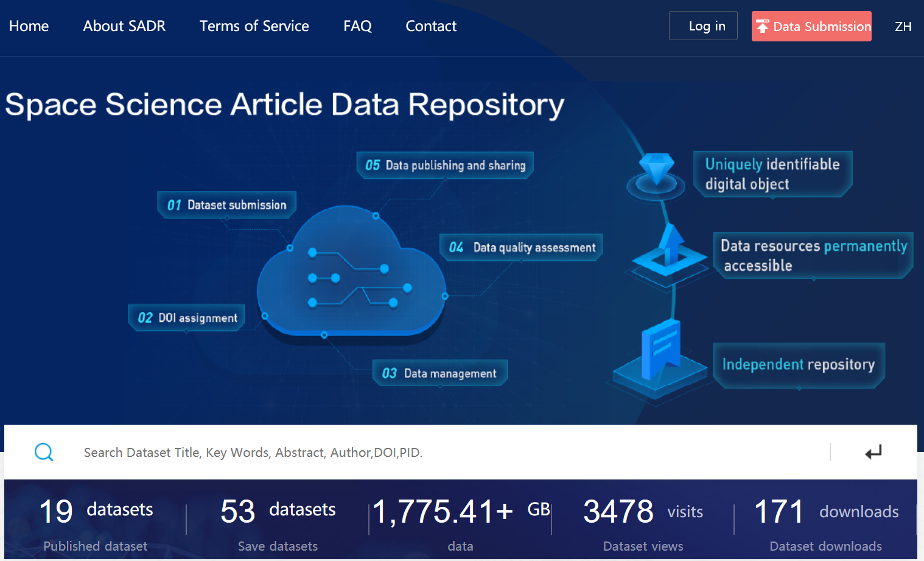Focus the dataset search input field
Viewport: 924px width, 561px height.
[x=450, y=453]
